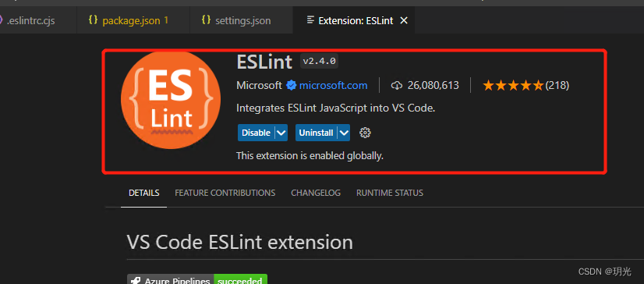The width and height of the screenshot is (644, 284).
Task: Select the DETAILS tab
Action: click(143, 193)
